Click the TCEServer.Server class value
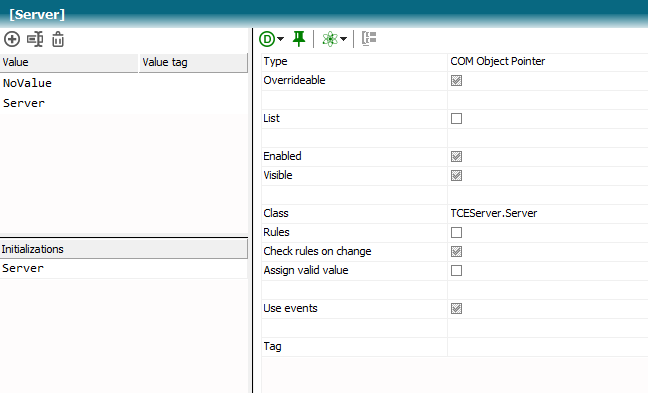The image size is (648, 393). pyautogui.click(x=493, y=213)
